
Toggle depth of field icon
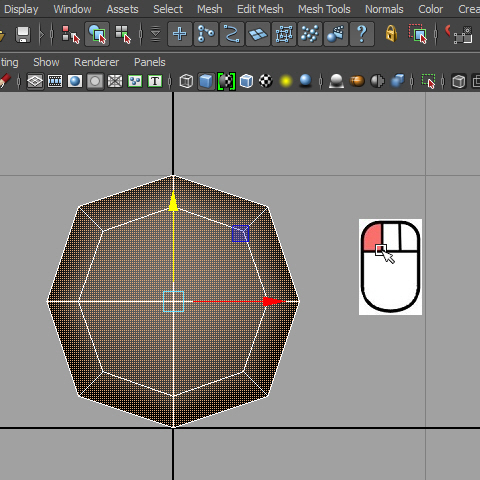pyautogui.click(x=397, y=81)
